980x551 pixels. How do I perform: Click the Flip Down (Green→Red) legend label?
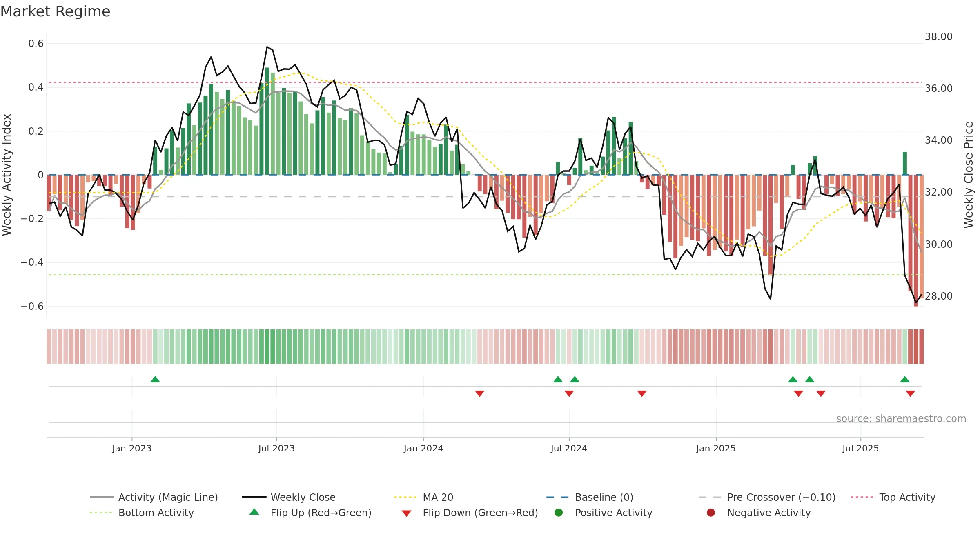point(480,513)
